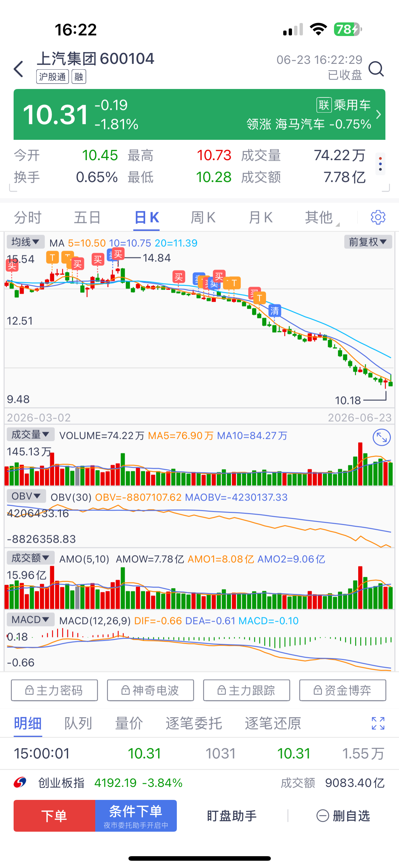Tap the 清 marker on the chart
Screen dimensions: 399x868
[x=274, y=311]
